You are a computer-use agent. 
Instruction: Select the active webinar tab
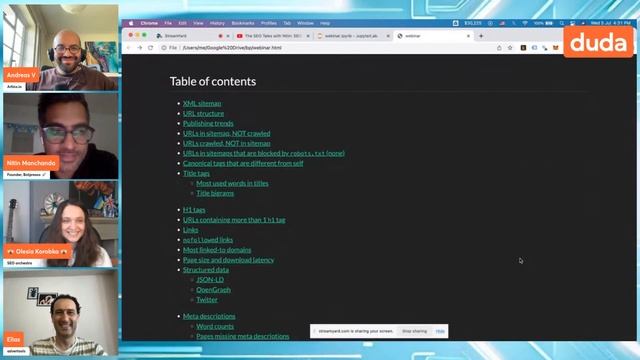(x=433, y=36)
